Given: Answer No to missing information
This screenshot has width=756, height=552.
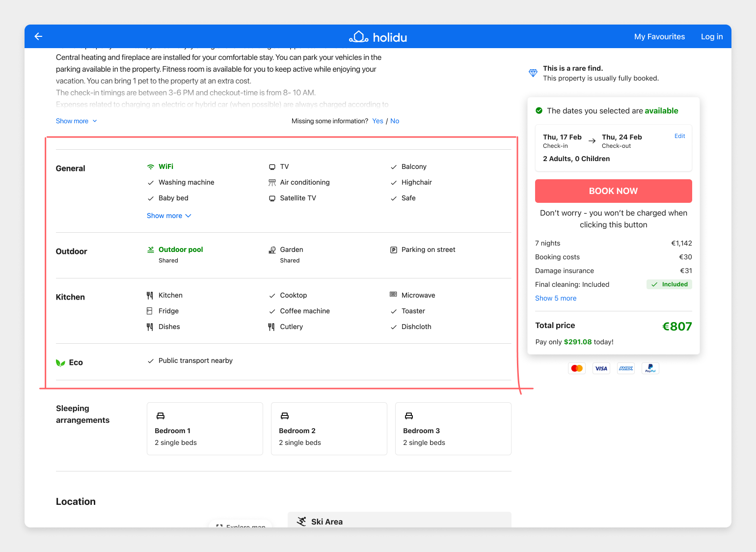Looking at the screenshot, I should coord(395,121).
